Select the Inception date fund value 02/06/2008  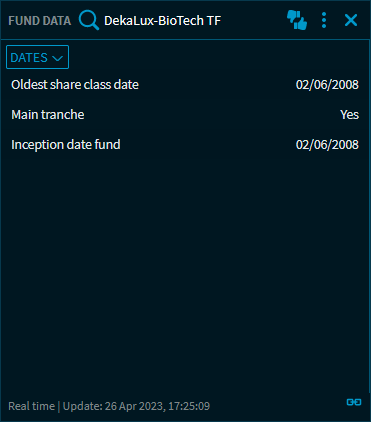pyautogui.click(x=327, y=145)
